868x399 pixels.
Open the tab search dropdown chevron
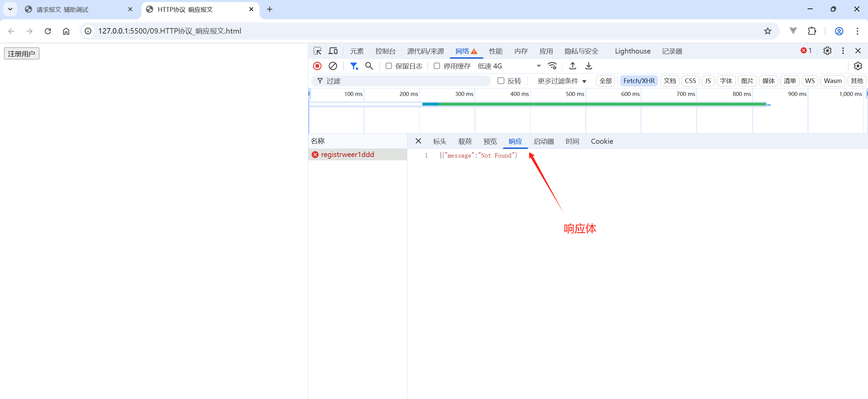(10, 9)
